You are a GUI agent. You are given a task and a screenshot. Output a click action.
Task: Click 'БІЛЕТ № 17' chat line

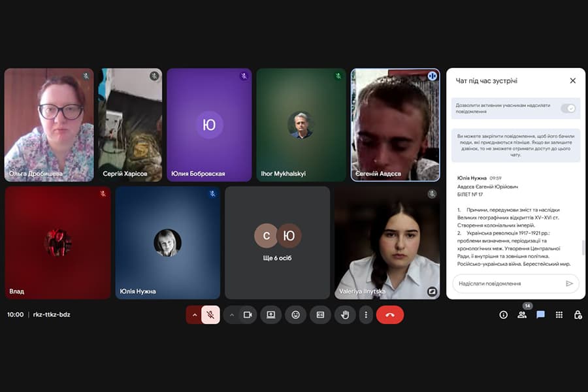coord(470,194)
